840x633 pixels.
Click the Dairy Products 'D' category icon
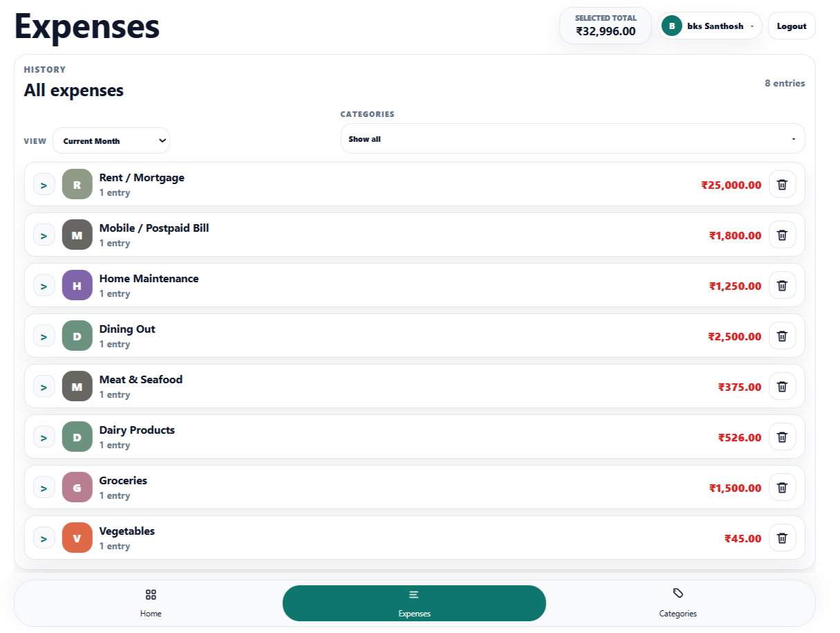(77, 437)
